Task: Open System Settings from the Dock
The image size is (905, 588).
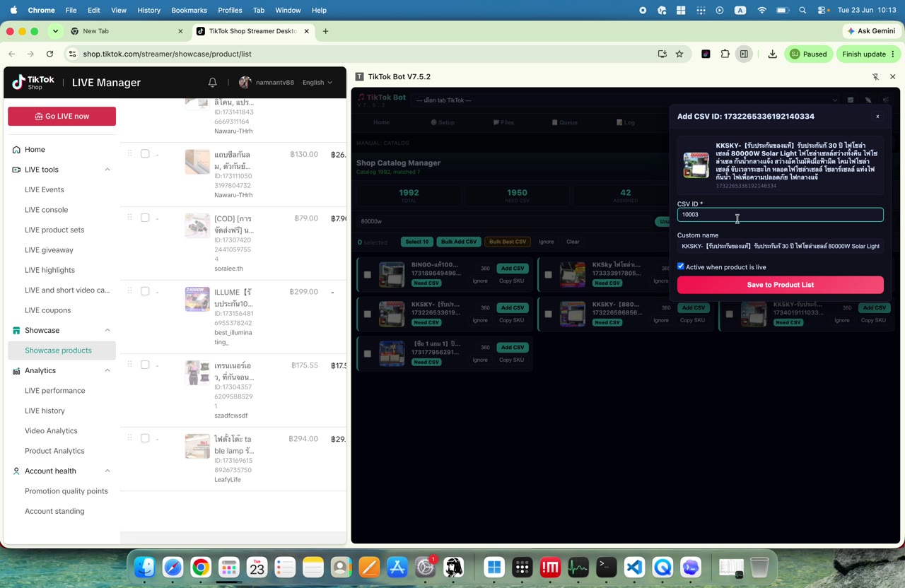Action: pyautogui.click(x=425, y=567)
